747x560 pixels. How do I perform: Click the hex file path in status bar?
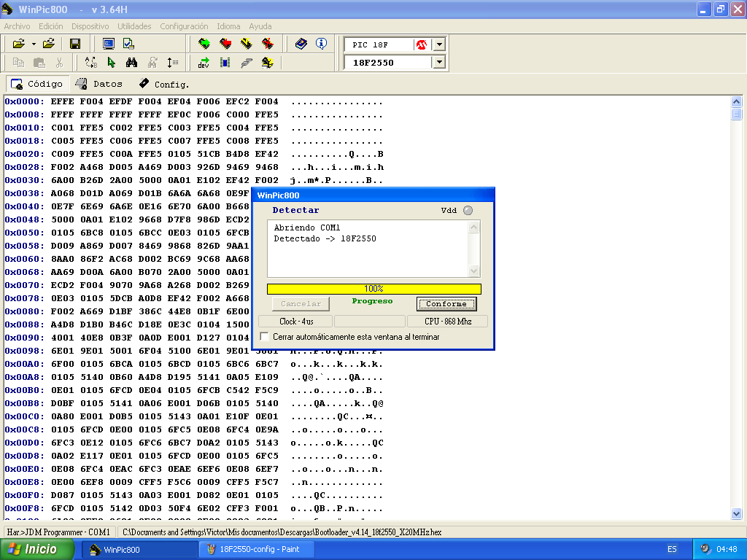coord(282,532)
